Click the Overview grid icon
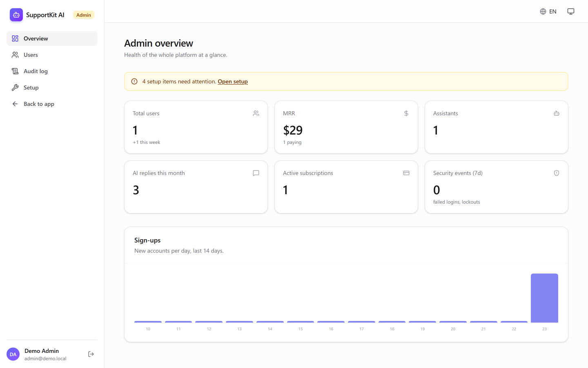Image resolution: width=588 pixels, height=368 pixels. click(x=15, y=38)
